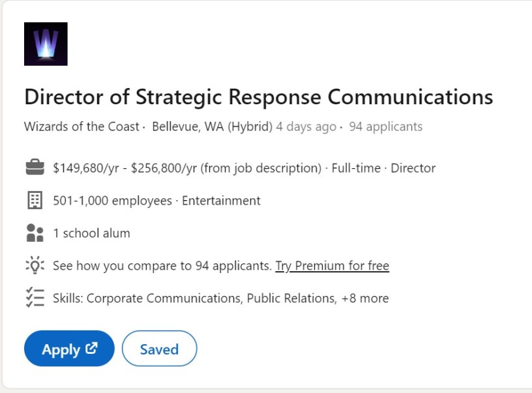This screenshot has width=532, height=393.
Task: Click the briefcase salary icon
Action: point(35,168)
